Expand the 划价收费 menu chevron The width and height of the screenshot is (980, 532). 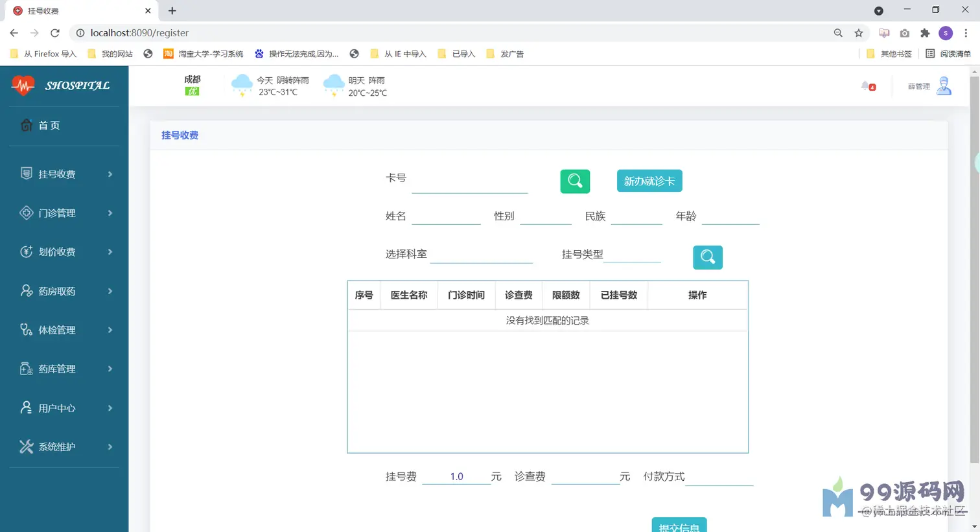click(110, 251)
